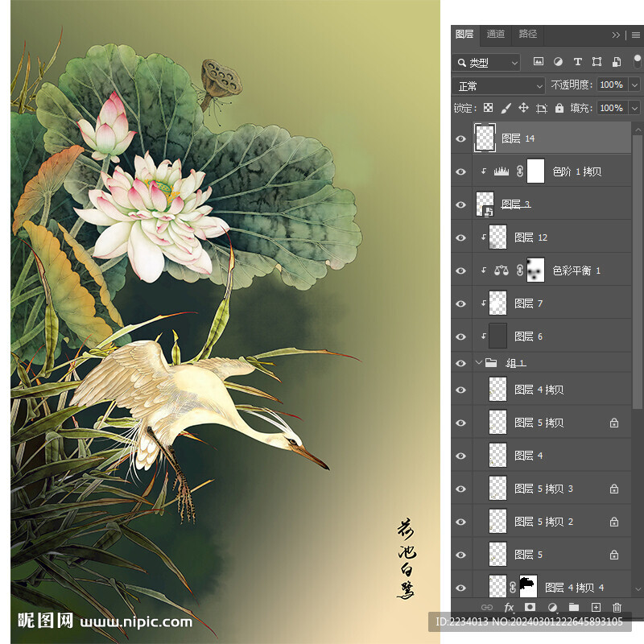Click the 图层 3 smart object thumbnail

[485, 204]
